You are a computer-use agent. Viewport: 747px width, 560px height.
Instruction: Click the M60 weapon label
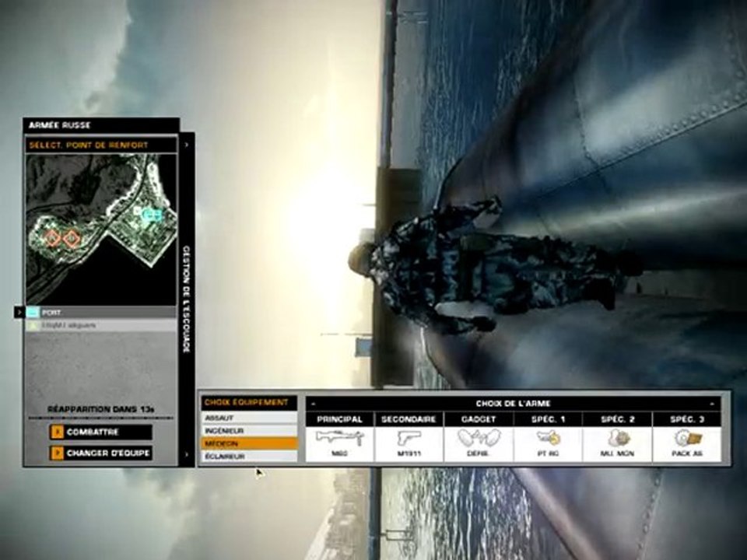click(x=339, y=453)
